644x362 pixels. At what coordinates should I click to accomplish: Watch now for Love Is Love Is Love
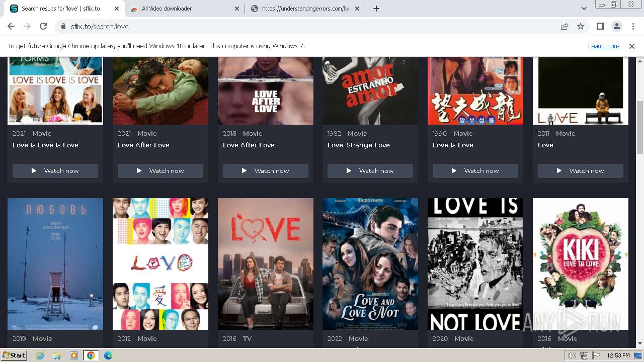pyautogui.click(x=55, y=171)
